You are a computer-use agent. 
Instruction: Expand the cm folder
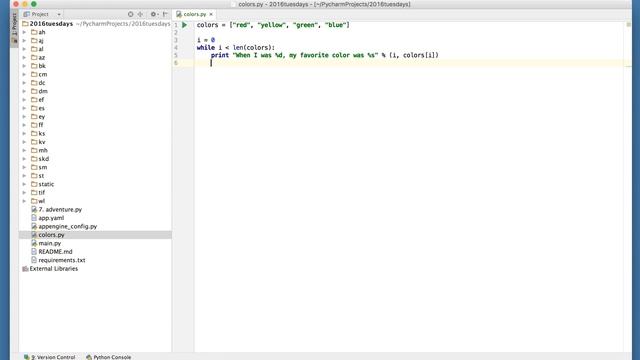pyautogui.click(x=24, y=74)
